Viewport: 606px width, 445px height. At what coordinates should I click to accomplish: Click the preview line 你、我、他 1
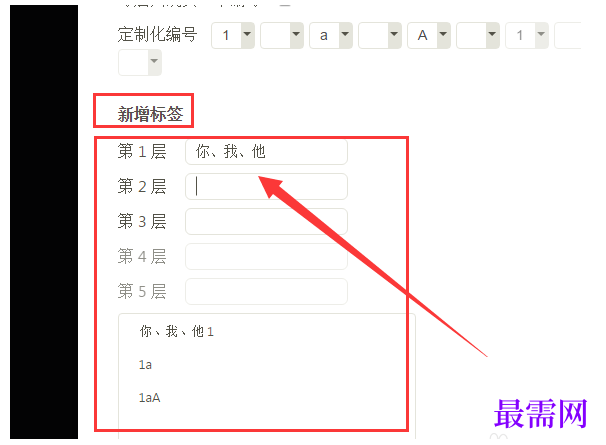(x=176, y=332)
